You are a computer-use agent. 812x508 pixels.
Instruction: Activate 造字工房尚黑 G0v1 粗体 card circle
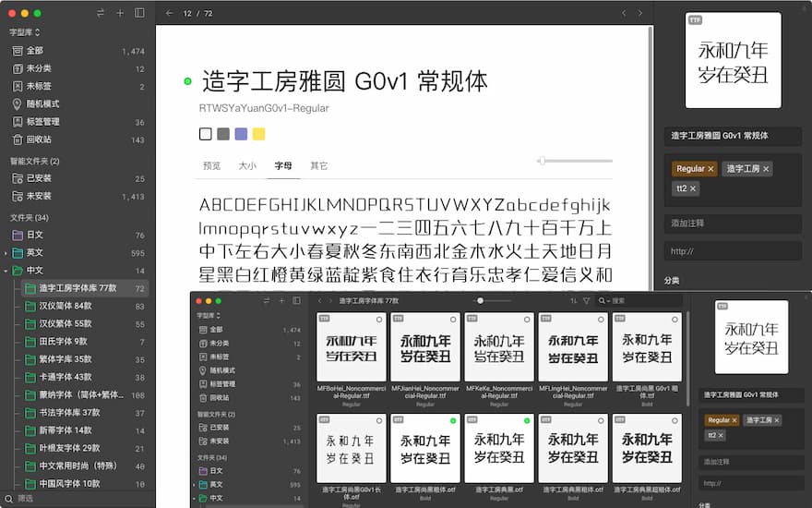point(675,320)
